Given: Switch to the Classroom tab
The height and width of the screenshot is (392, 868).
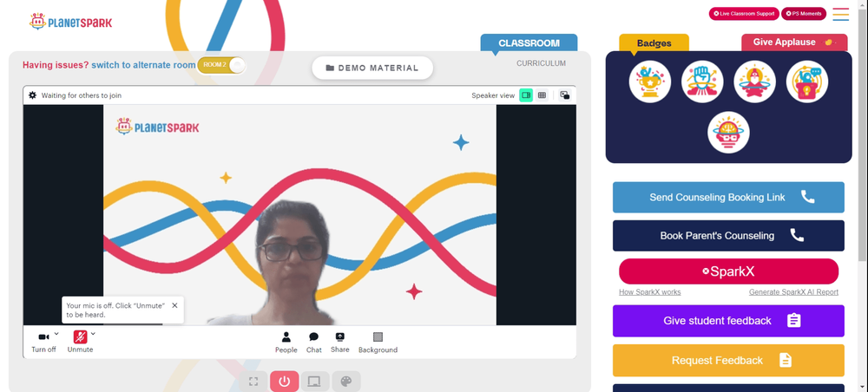Looking at the screenshot, I should coord(529,43).
